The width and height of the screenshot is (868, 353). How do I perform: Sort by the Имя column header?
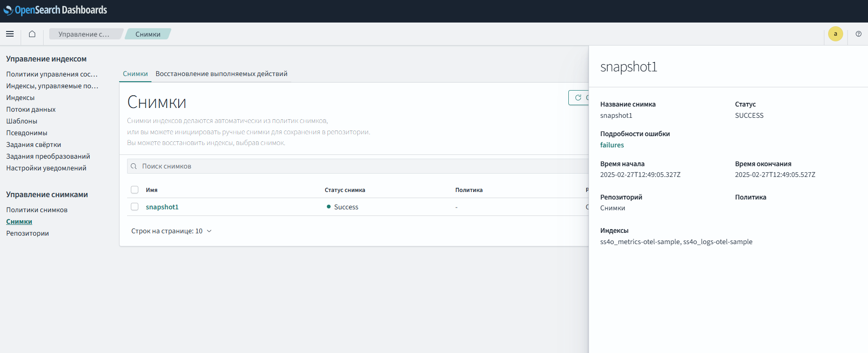tap(151, 190)
